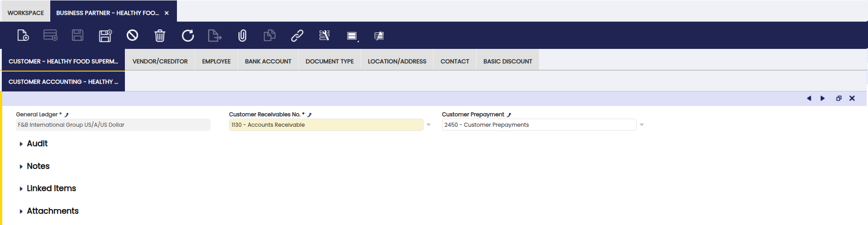Click the New Record toolbar icon
Image resolution: width=868 pixels, height=225 pixels.
coord(23,35)
